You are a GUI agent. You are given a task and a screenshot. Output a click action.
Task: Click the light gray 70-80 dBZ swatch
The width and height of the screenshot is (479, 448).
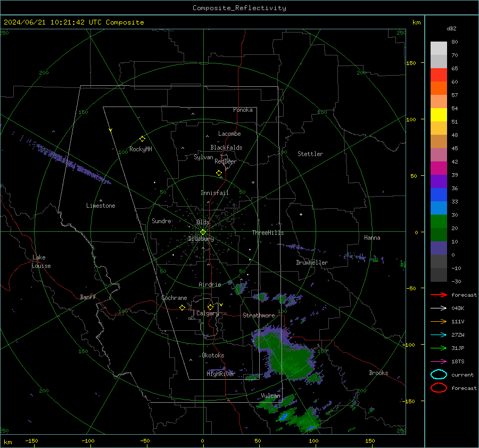439,48
